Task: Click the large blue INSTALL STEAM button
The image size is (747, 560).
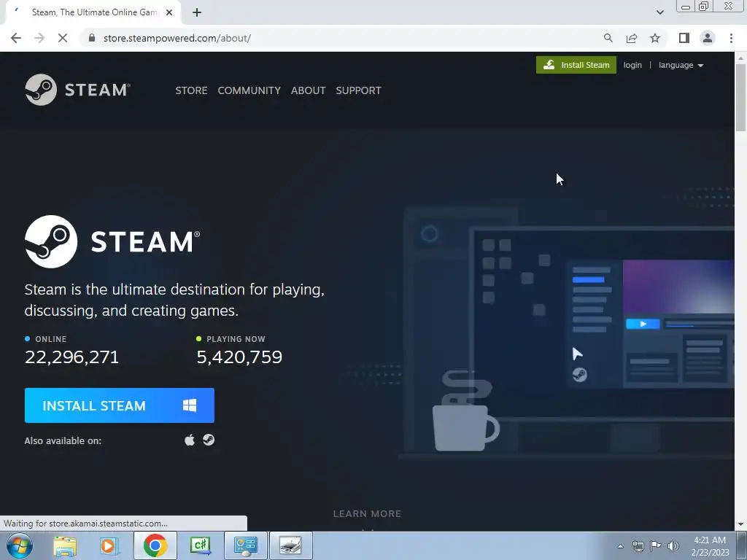Action: pos(119,405)
